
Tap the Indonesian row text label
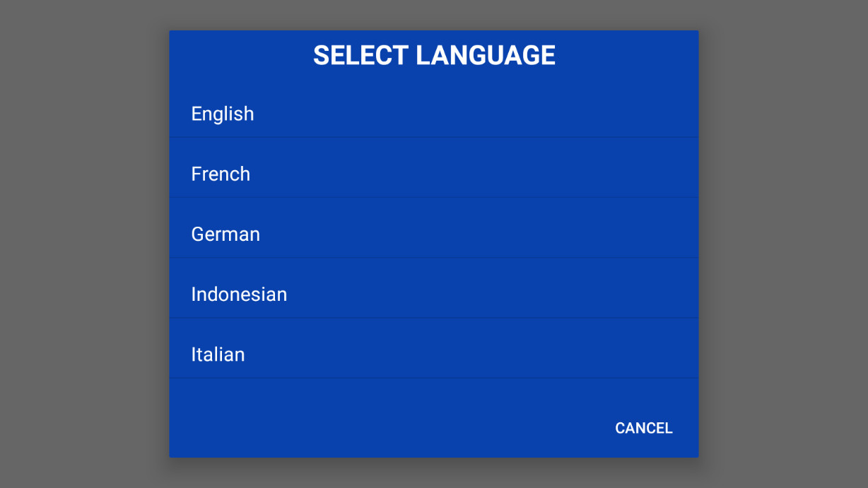(239, 294)
